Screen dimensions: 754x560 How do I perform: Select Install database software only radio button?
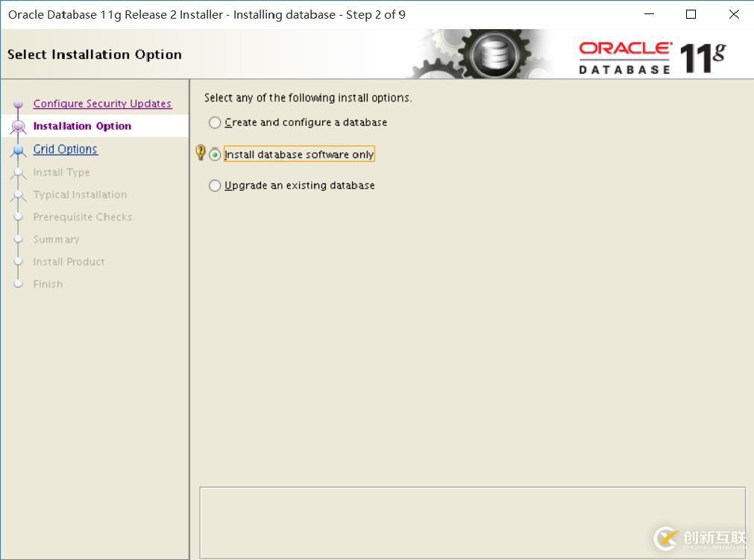click(215, 155)
